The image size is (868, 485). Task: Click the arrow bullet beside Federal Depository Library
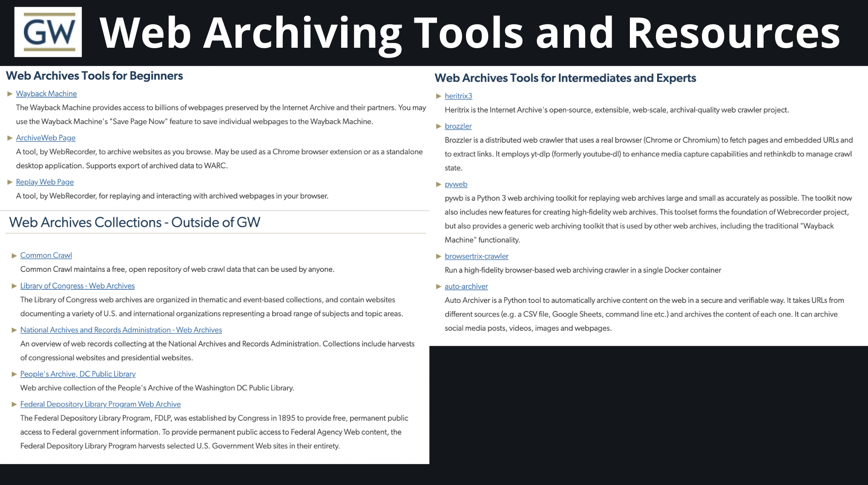(x=14, y=404)
